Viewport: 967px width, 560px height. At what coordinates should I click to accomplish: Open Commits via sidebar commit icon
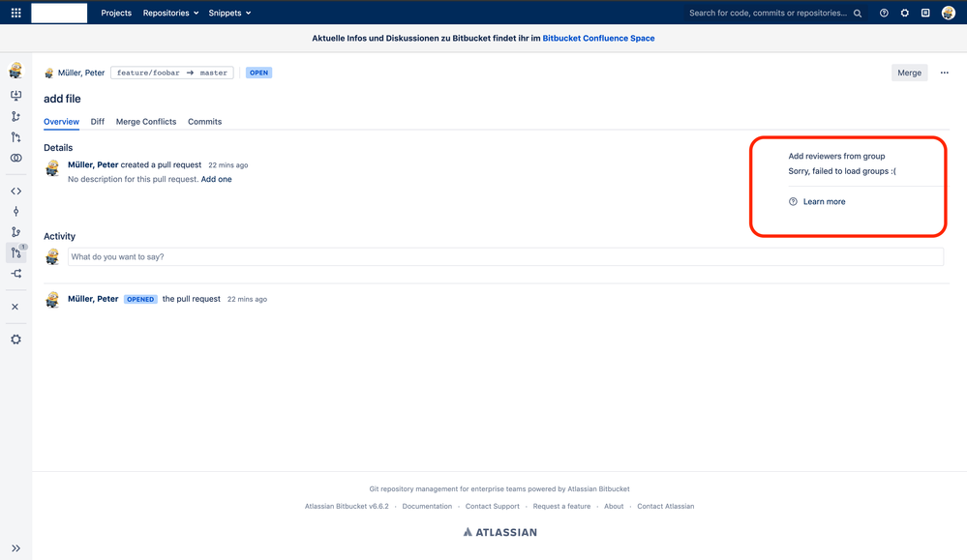pos(16,211)
